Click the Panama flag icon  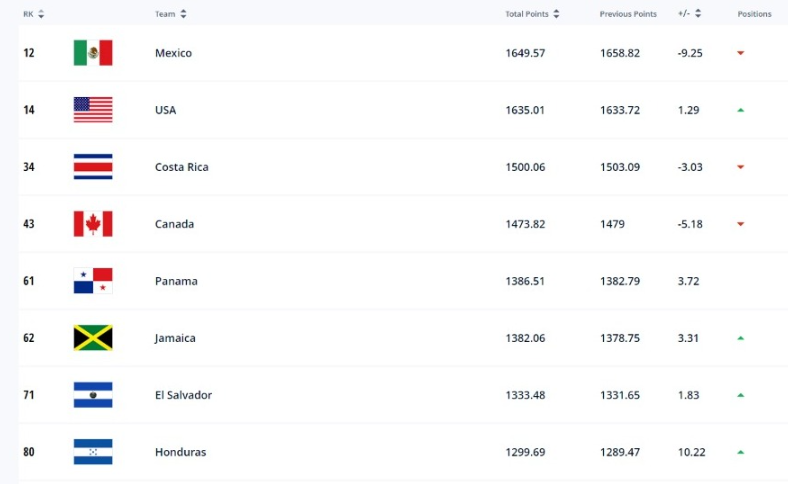(93, 281)
